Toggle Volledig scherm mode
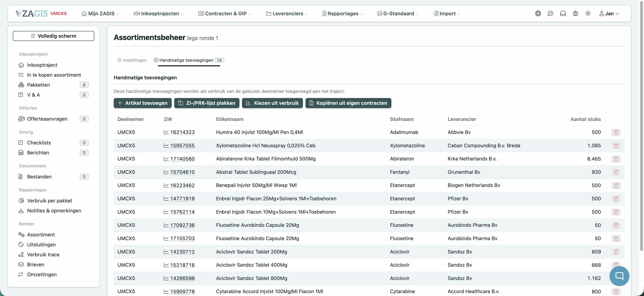644x296 pixels. (54, 36)
